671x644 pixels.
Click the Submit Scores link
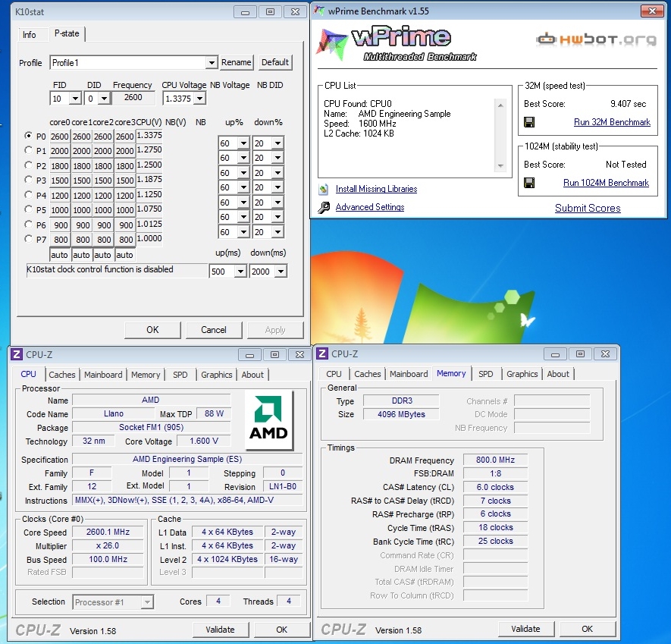coord(588,208)
